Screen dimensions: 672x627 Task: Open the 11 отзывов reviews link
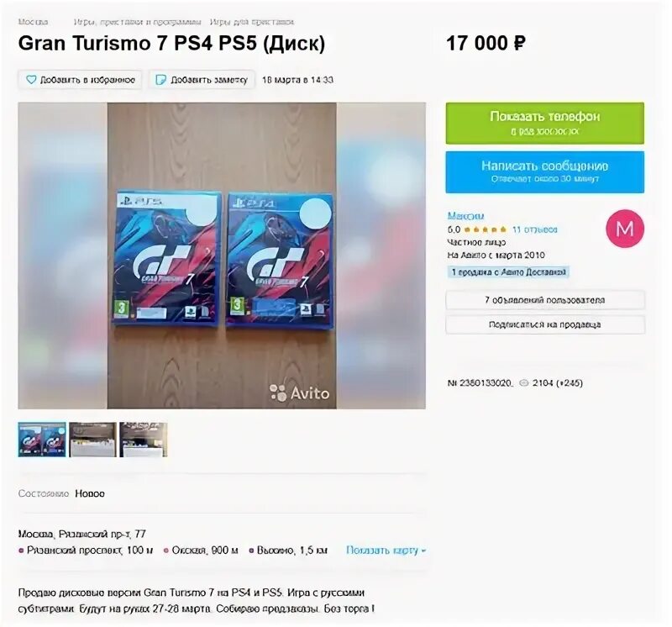pos(535,229)
